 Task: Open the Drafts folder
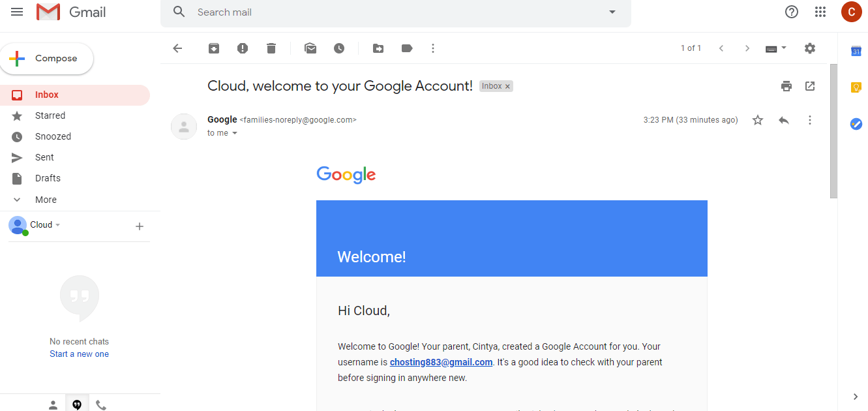[x=48, y=178]
